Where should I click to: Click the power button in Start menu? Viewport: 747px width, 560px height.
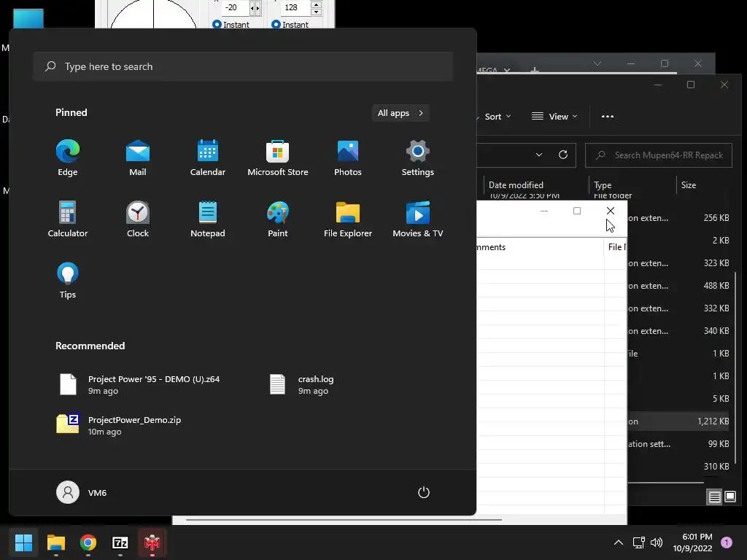click(x=424, y=492)
